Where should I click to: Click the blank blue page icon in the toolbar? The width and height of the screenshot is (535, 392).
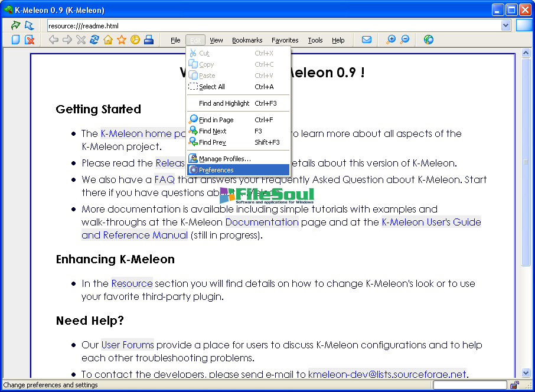pos(16,40)
